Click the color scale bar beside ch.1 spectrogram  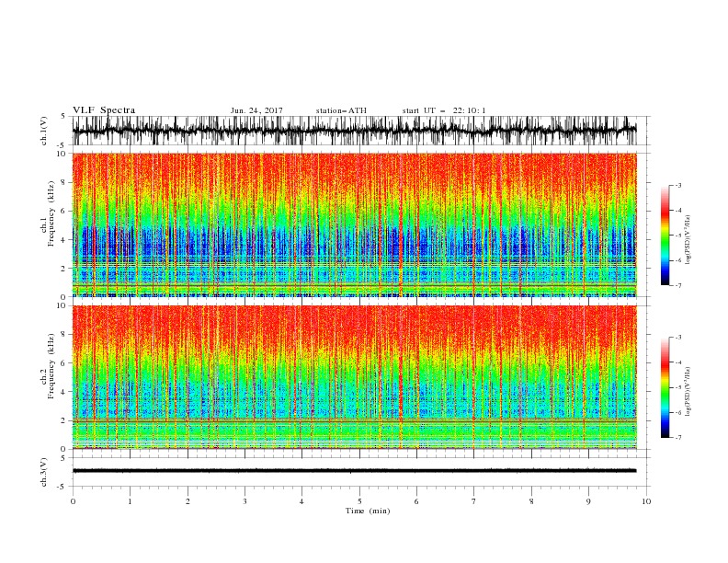665,236
